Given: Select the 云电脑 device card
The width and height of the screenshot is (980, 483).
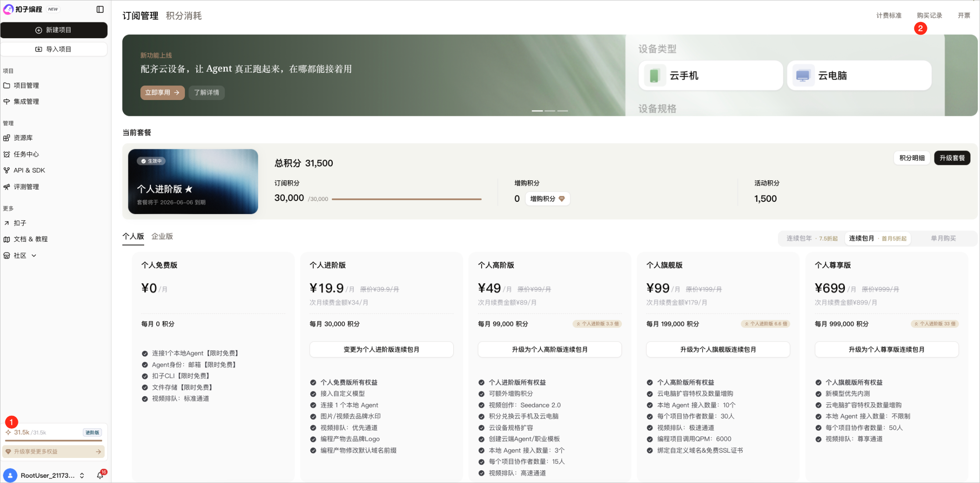Looking at the screenshot, I should (x=859, y=75).
